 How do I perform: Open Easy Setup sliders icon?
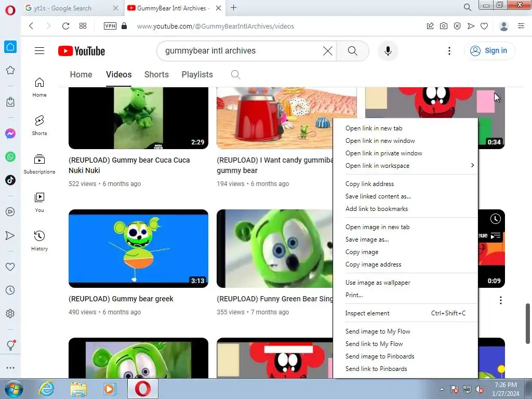coord(521,26)
